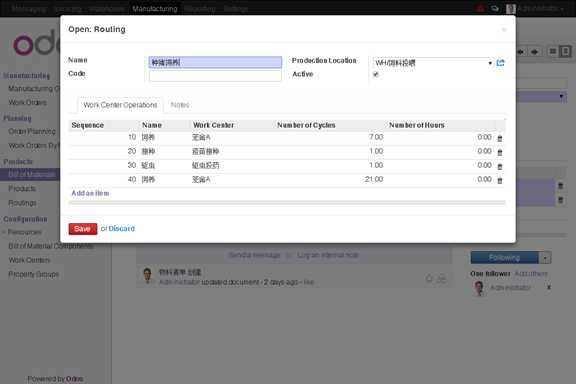Screen dimensions: 576x384
Task: Click the Code input field
Action: pyautogui.click(x=215, y=75)
